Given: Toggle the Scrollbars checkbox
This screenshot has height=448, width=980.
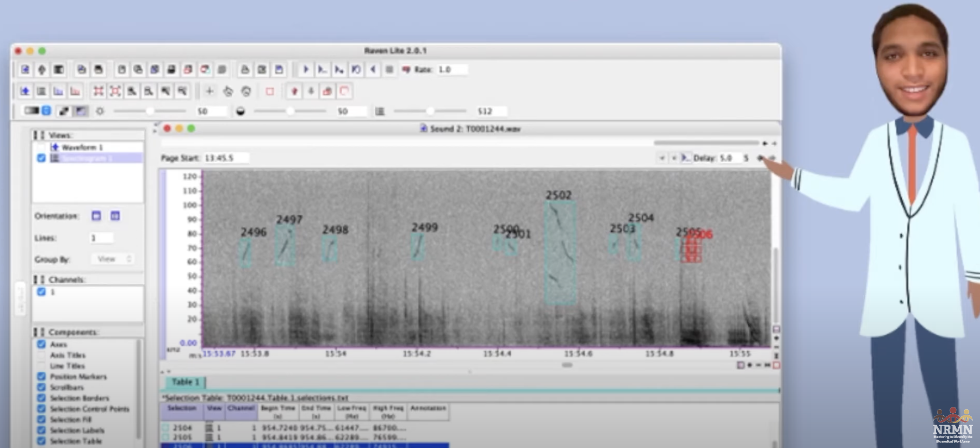Looking at the screenshot, I should (41, 387).
